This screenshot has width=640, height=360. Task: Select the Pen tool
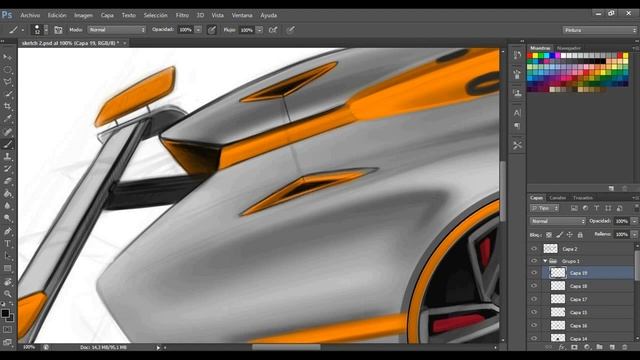[7, 231]
